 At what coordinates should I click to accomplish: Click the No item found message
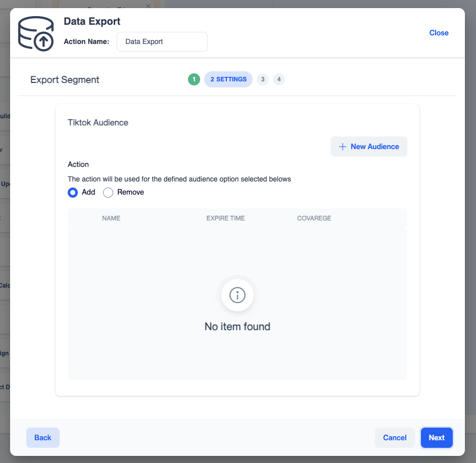[x=237, y=327]
